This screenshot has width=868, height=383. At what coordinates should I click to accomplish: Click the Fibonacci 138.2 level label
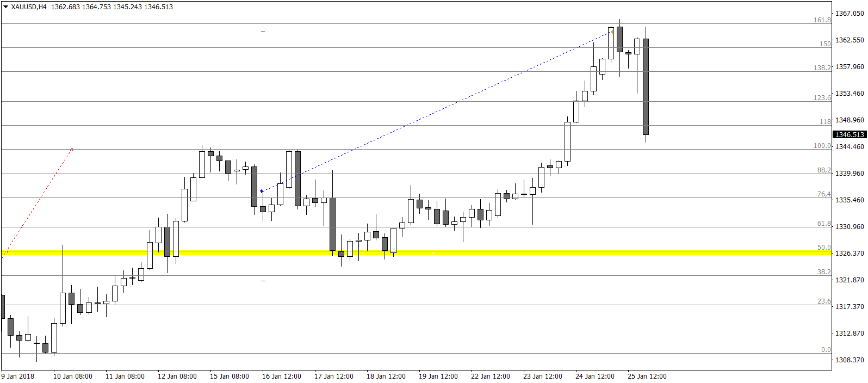click(x=822, y=68)
